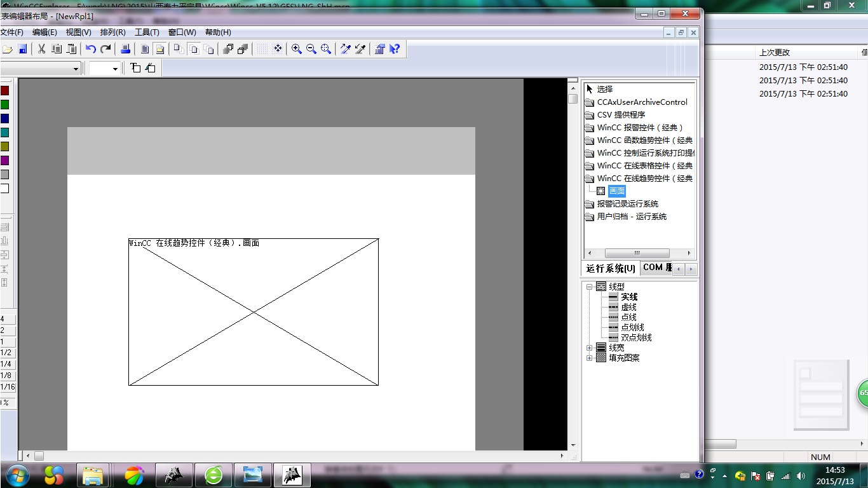Click the blue Undo arrow

coord(91,49)
